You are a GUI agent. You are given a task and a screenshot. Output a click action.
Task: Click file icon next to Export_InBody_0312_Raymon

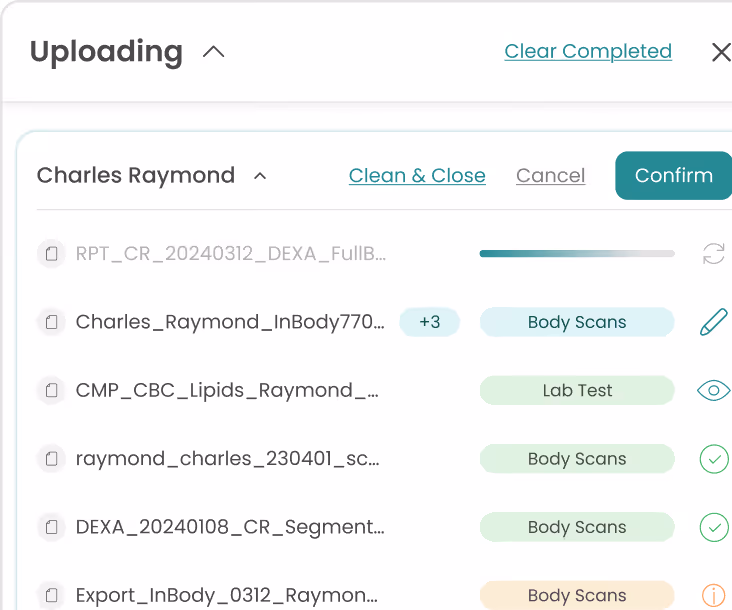click(51, 595)
